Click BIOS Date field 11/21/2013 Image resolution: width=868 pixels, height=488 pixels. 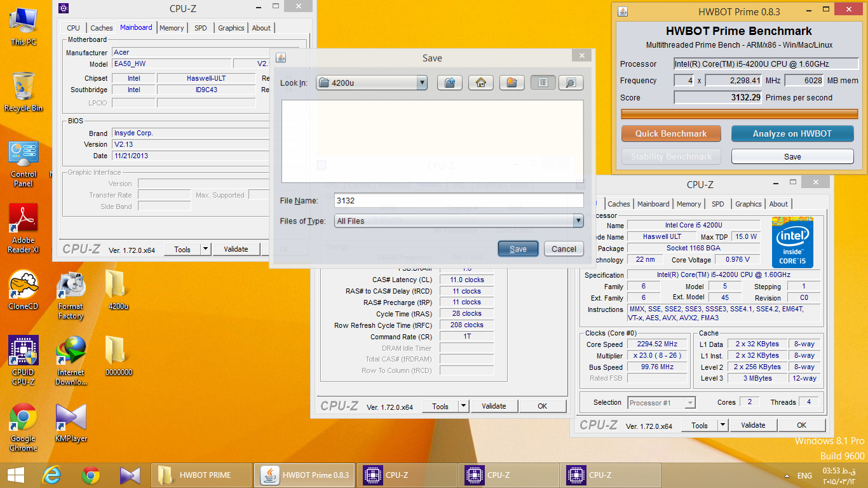click(x=191, y=156)
